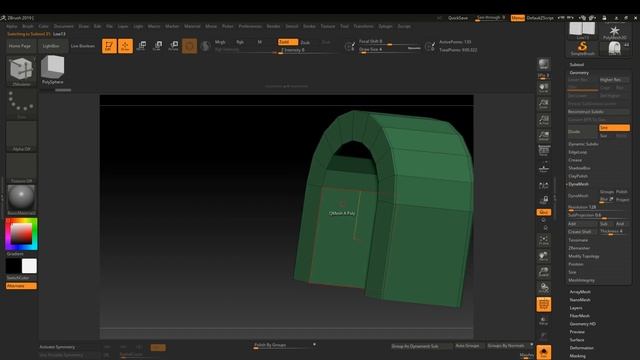Adjust the Z Intensity slider
The image size is (640, 360).
click(308, 50)
